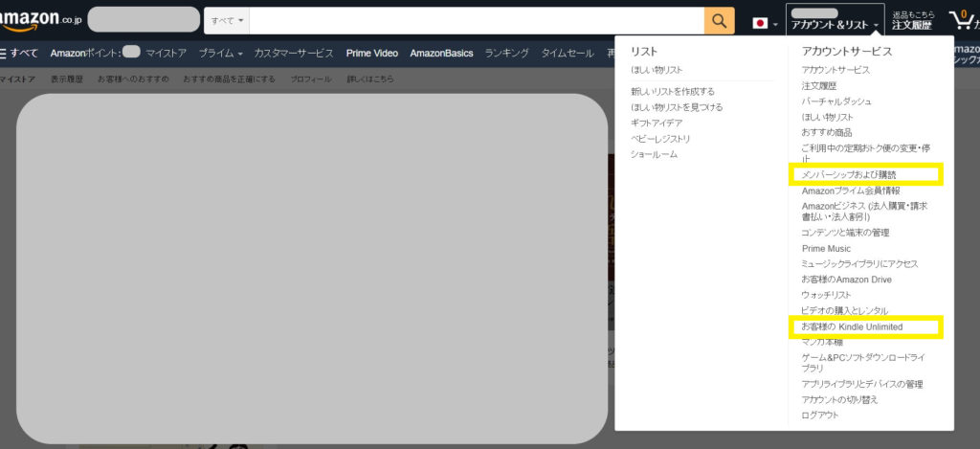Open おすすめ商品 in account menu
Screen dimensions: 980x449
[827, 132]
